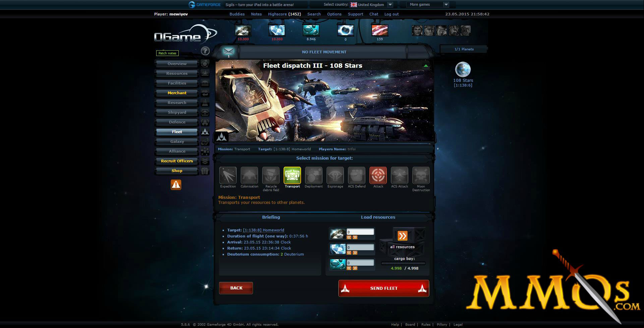The image size is (644, 328).
Task: Click the deuterium amount input field
Action: [x=360, y=263]
